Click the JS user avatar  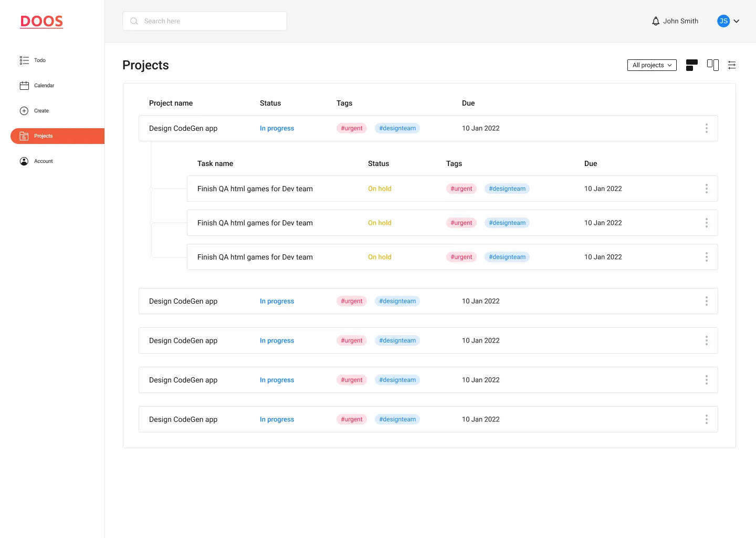tap(723, 21)
